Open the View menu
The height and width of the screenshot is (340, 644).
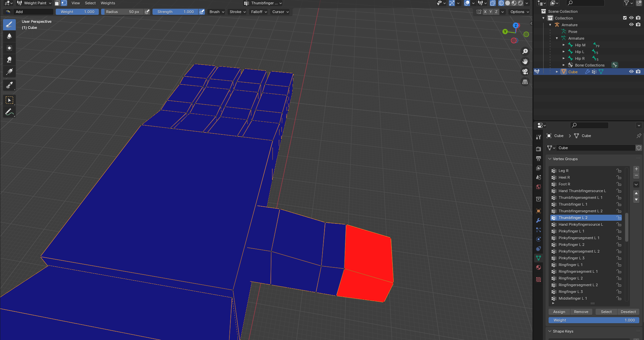pos(76,3)
